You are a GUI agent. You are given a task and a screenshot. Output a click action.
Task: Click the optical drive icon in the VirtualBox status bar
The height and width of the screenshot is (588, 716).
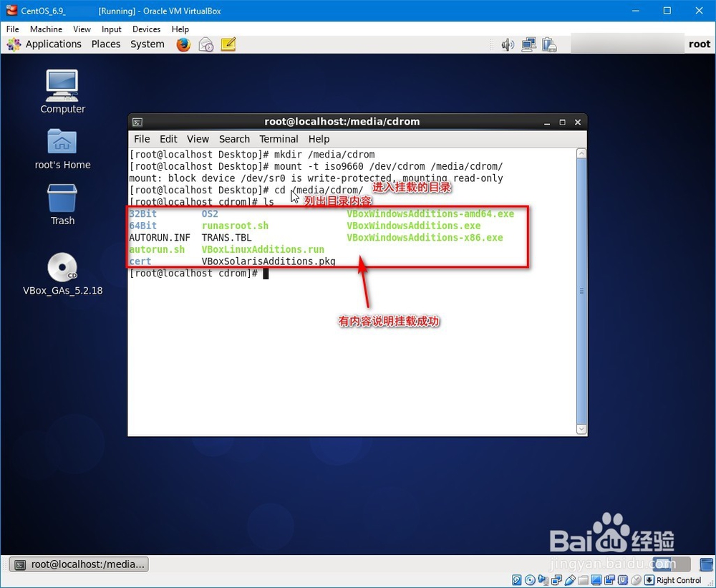pyautogui.click(x=530, y=580)
